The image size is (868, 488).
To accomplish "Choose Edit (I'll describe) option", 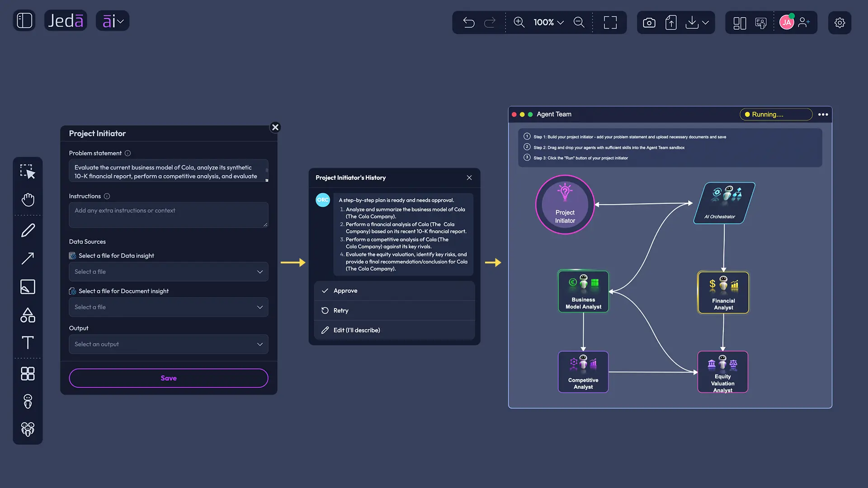I will [394, 330].
